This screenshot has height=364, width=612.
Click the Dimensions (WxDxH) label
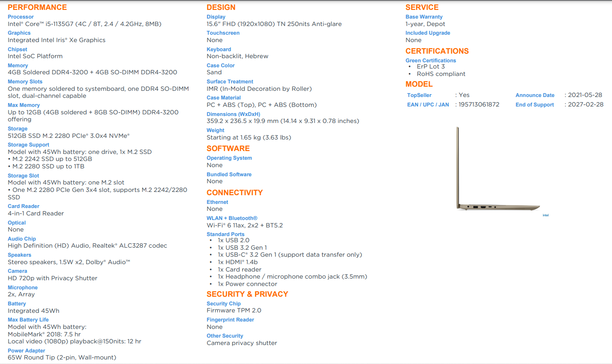(x=233, y=114)
